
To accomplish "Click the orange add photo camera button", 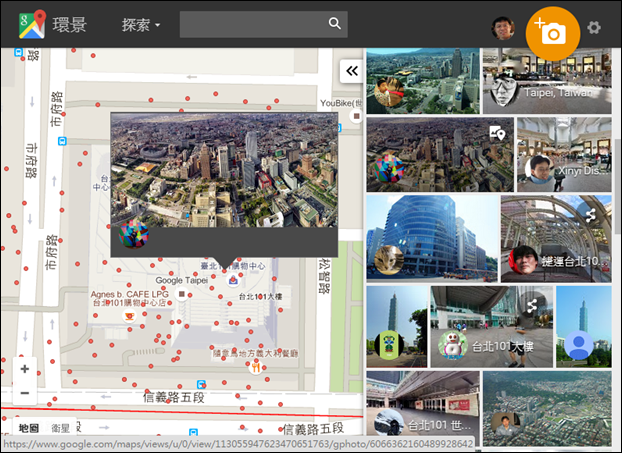I will (x=553, y=33).
